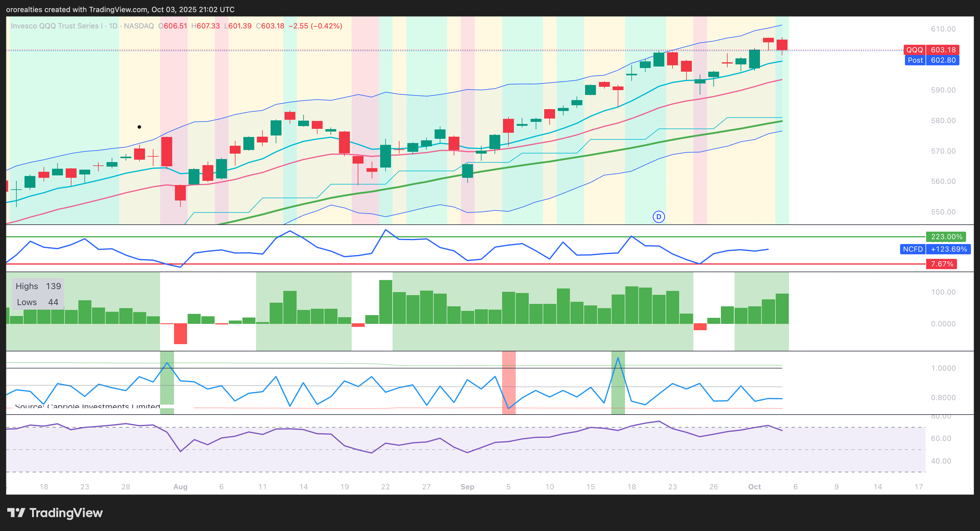The image size is (980, 531).
Task: Click the dividend D marker on chart
Action: click(659, 217)
